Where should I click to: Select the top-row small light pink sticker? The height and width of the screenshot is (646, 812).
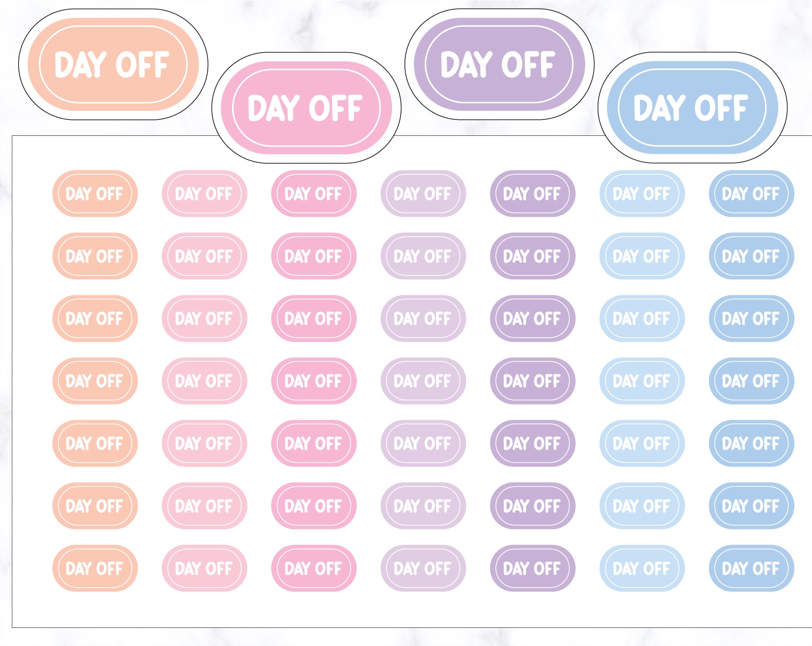click(x=204, y=194)
